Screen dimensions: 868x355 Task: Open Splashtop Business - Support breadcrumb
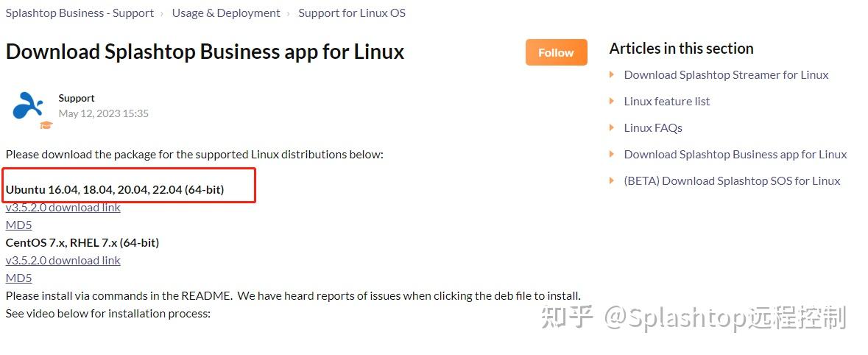click(80, 13)
